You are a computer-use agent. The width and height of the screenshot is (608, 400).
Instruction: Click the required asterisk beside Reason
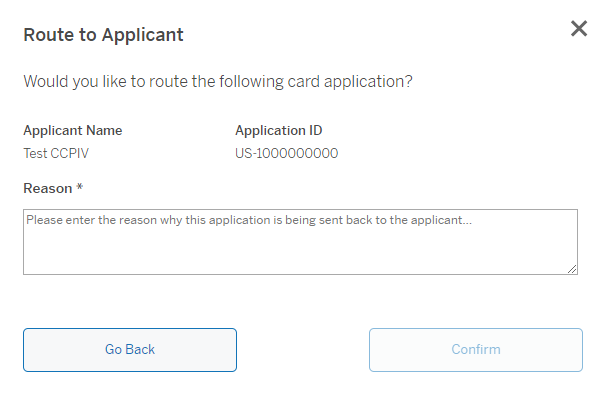pos(79,187)
